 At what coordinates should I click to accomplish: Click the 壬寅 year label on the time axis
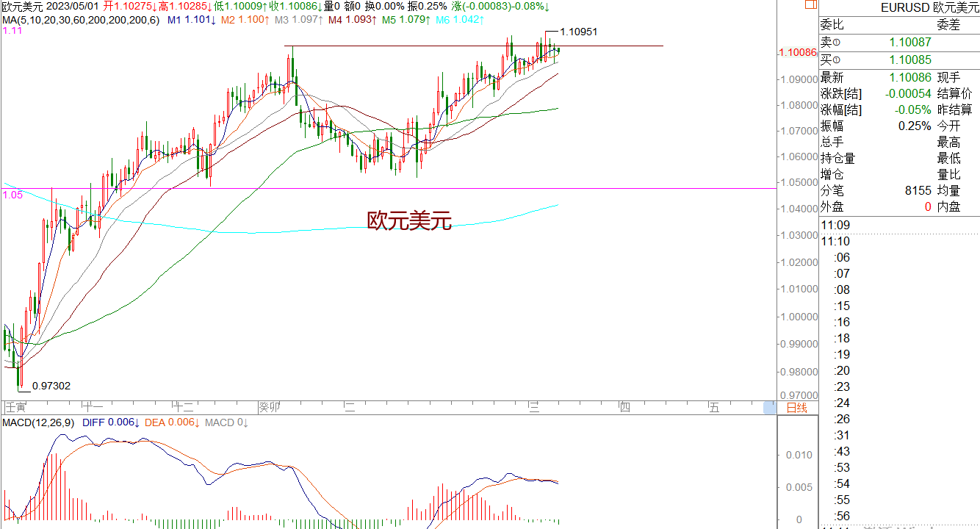15,407
